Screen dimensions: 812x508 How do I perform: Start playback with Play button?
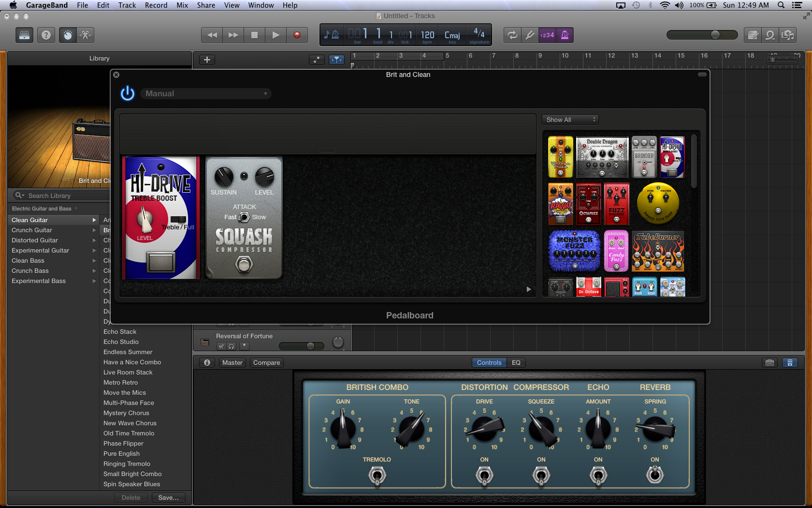pos(275,35)
